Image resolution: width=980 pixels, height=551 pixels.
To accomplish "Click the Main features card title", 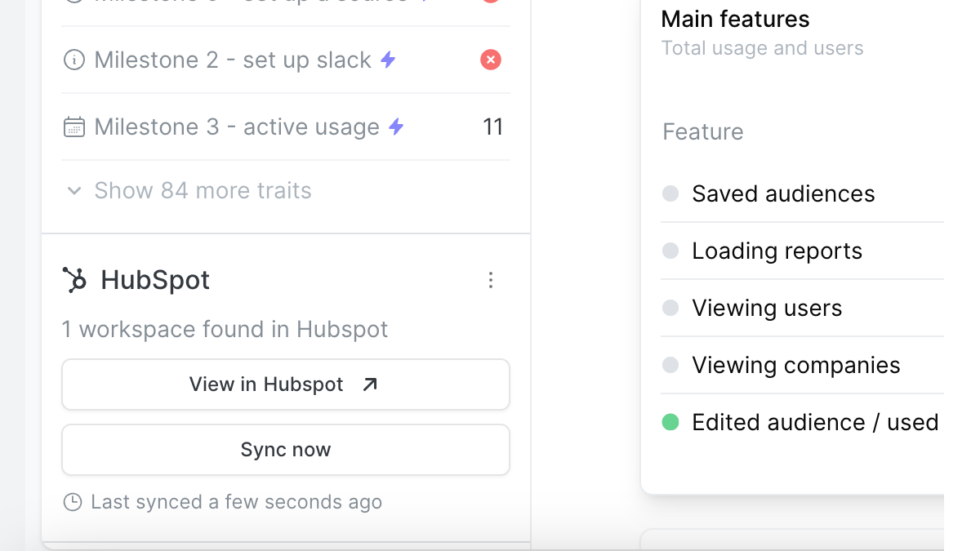I will coord(735,19).
